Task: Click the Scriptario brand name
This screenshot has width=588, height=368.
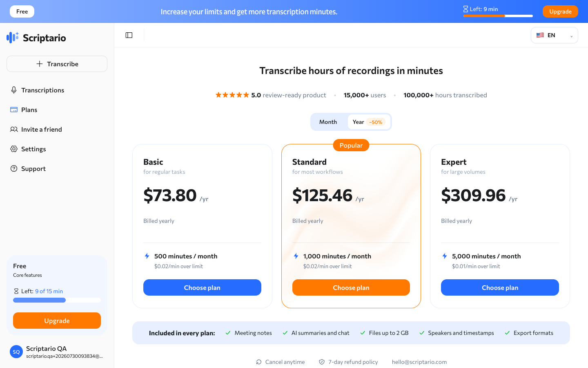Action: click(44, 38)
